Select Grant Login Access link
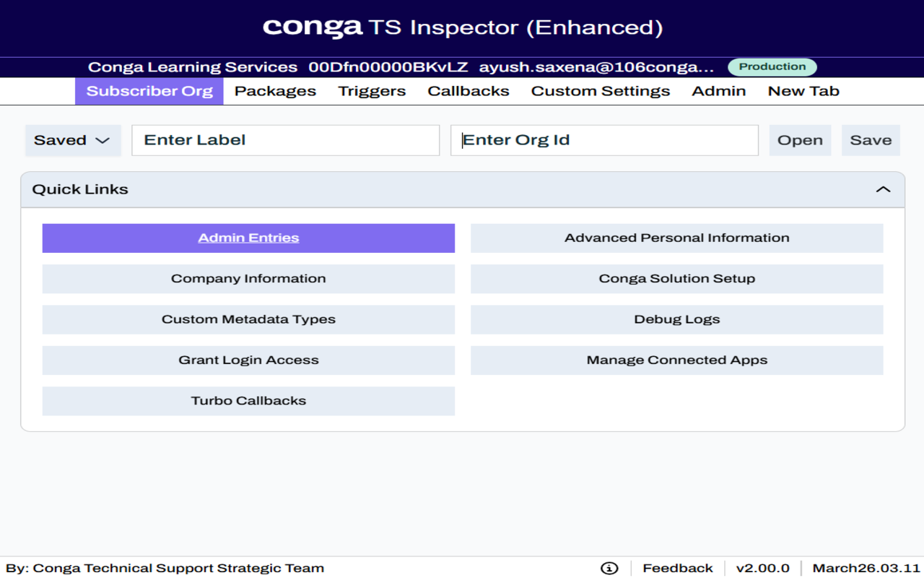 tap(248, 360)
